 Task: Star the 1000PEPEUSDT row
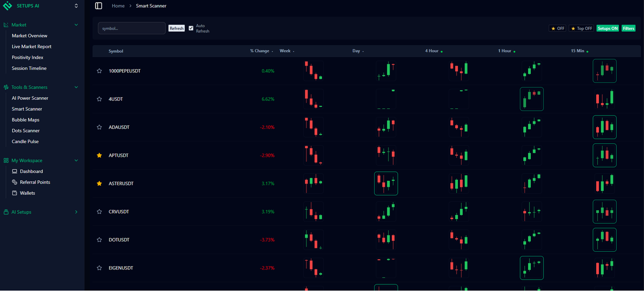99,71
